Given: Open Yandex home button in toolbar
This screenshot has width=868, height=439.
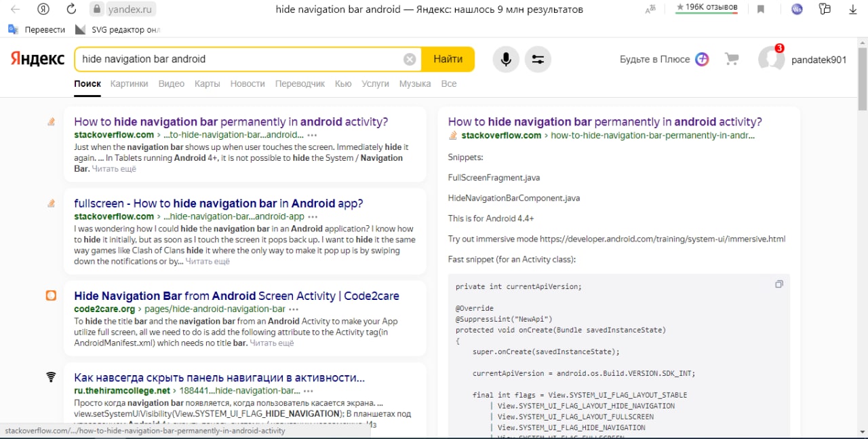Looking at the screenshot, I should pyautogui.click(x=43, y=9).
